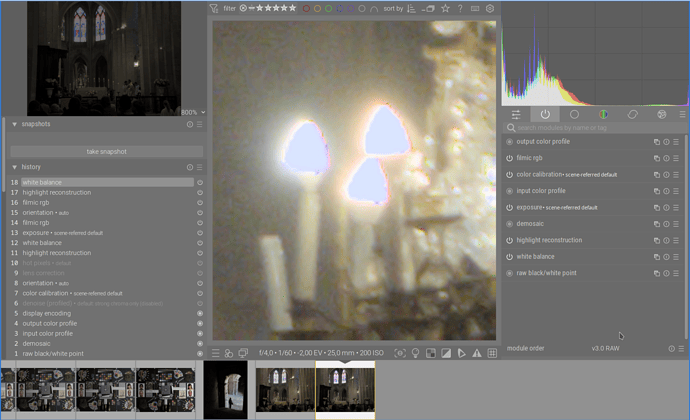The width and height of the screenshot is (690, 420).
Task: Expand the exposure module
Action: click(557, 207)
